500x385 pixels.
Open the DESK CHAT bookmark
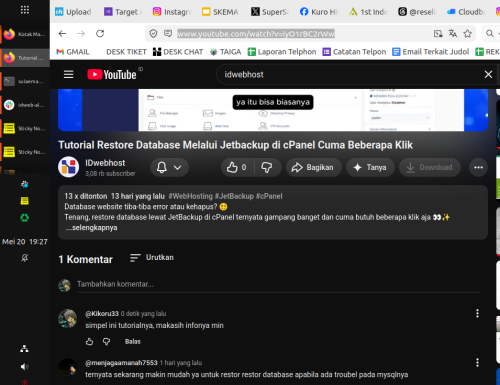(178, 52)
